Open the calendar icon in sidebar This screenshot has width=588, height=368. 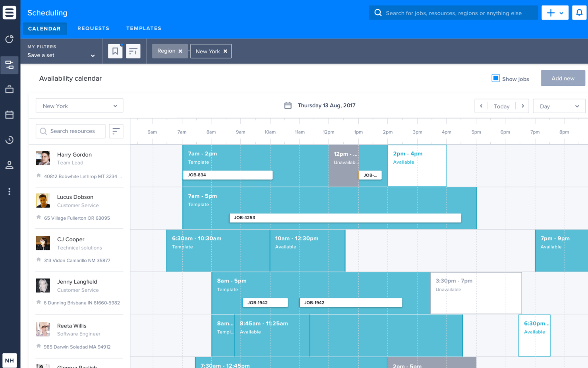(9, 115)
